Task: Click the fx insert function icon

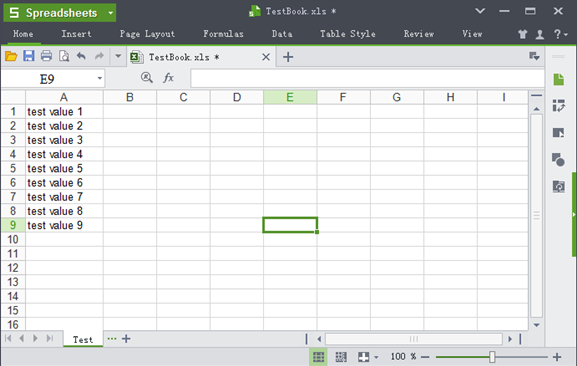Action: (x=169, y=78)
